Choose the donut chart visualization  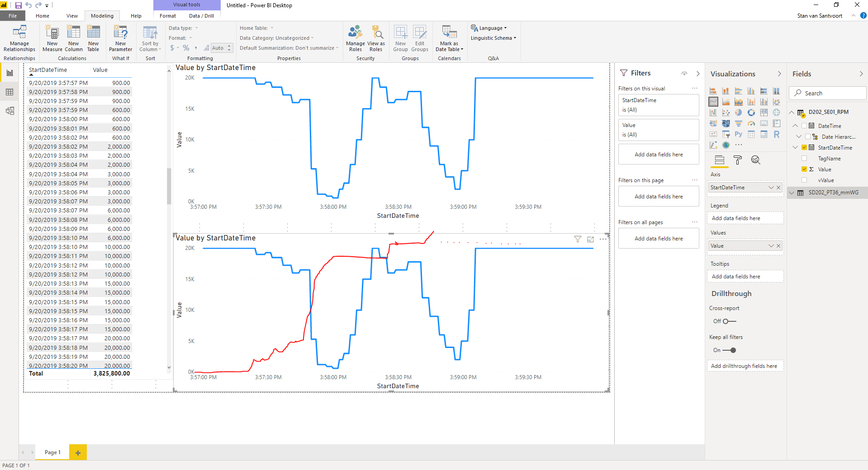click(751, 113)
